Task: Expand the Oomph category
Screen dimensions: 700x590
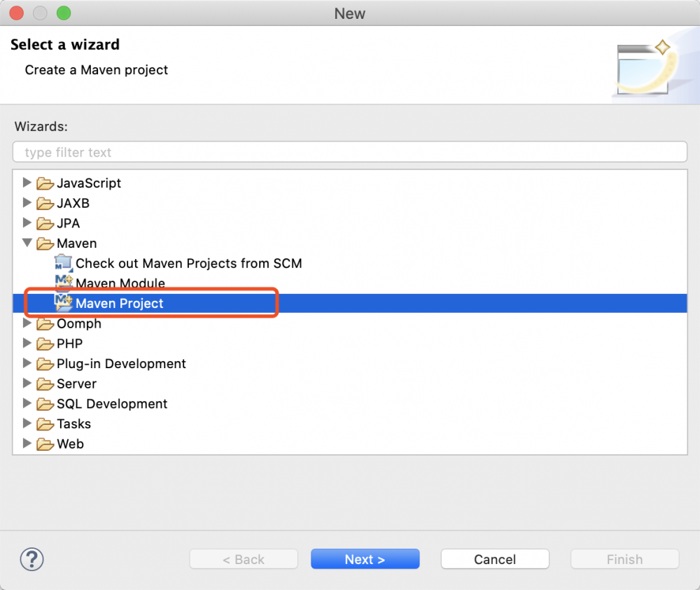Action: click(27, 323)
